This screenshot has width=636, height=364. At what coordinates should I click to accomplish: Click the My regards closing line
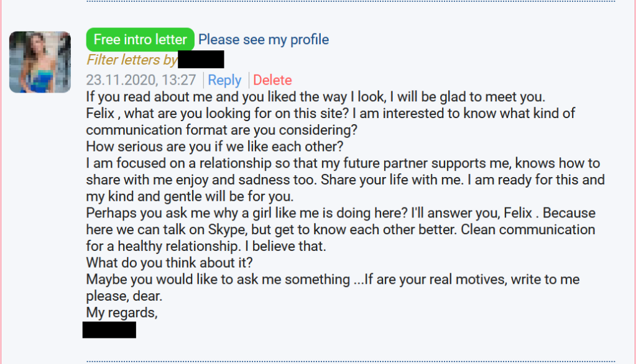point(122,312)
